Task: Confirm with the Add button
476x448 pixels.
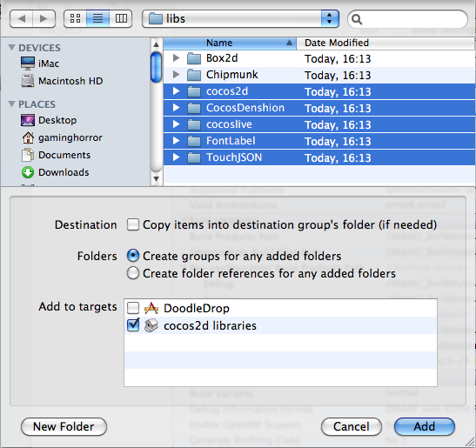Action: tap(425, 426)
